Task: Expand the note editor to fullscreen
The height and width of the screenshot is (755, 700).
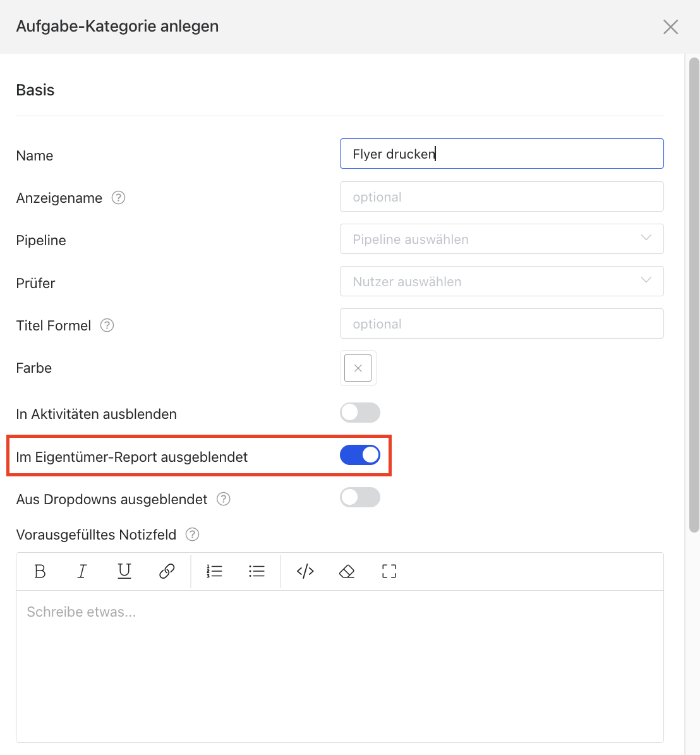Action: pyautogui.click(x=389, y=571)
